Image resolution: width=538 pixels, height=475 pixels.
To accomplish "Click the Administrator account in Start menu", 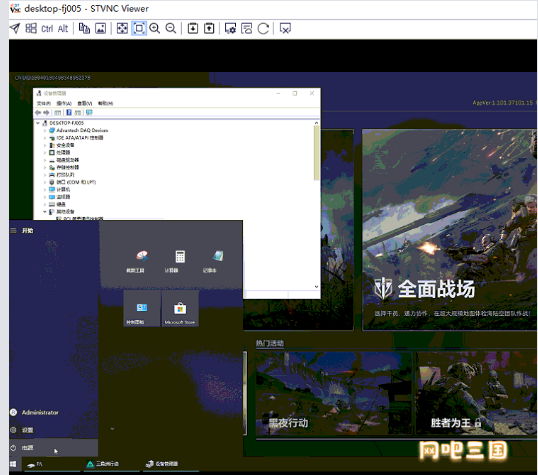I will 53,412.
